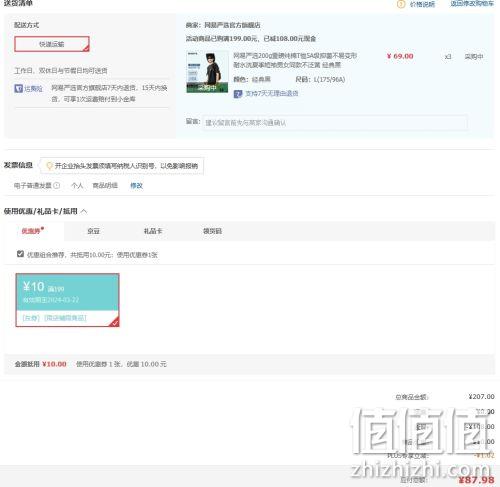Click the 7天无理由退货 badge icon
This screenshot has width=500, height=487.
[238, 94]
